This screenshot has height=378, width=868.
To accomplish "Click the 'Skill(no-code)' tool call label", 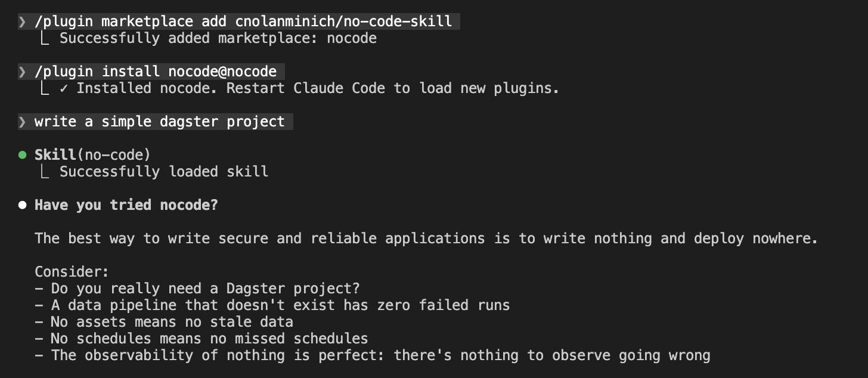I will coord(92,155).
